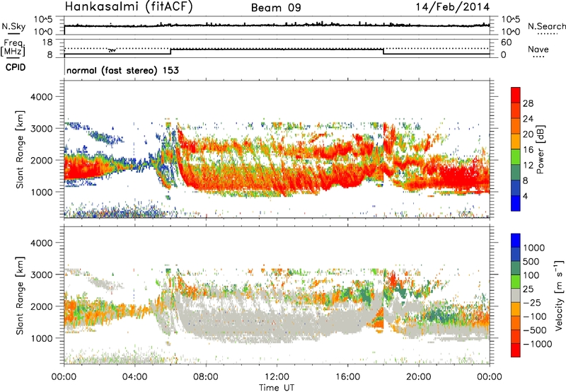
Task: Click the Hankasalmi (fitACF) title text
Action: click(129, 7)
